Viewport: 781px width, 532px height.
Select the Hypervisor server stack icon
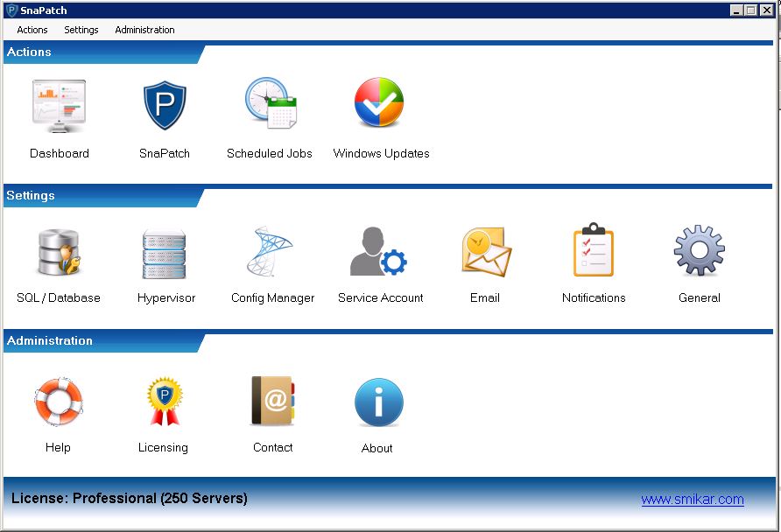coord(165,253)
